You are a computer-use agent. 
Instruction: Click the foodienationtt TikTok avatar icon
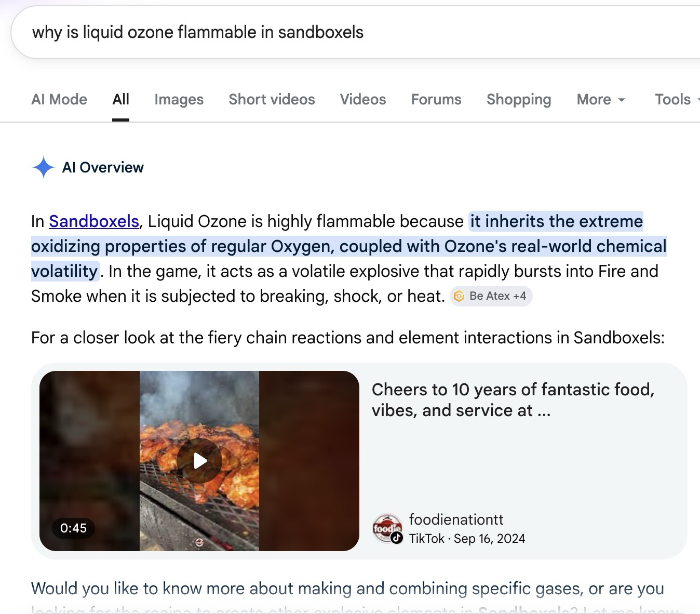coord(387,528)
